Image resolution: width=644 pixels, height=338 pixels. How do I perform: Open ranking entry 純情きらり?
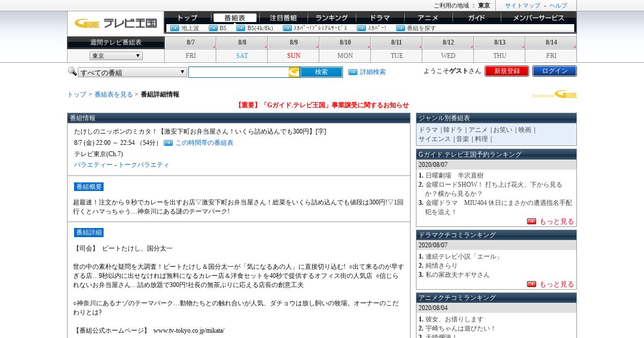(x=442, y=266)
